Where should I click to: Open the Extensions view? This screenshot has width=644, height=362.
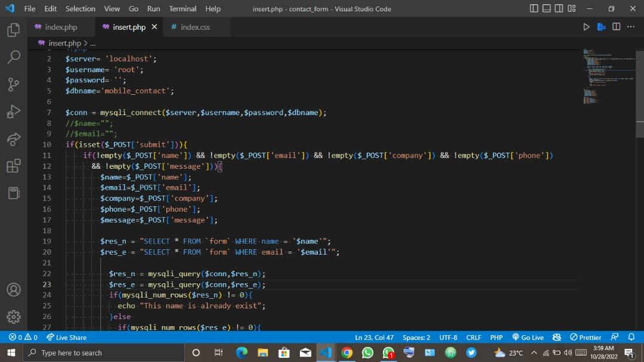(x=14, y=166)
